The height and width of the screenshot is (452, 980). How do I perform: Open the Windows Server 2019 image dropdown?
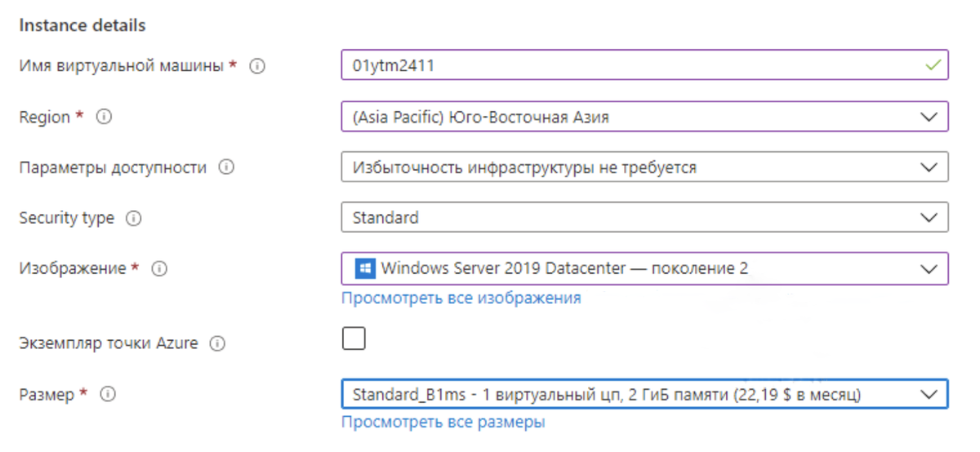pyautogui.click(x=644, y=268)
